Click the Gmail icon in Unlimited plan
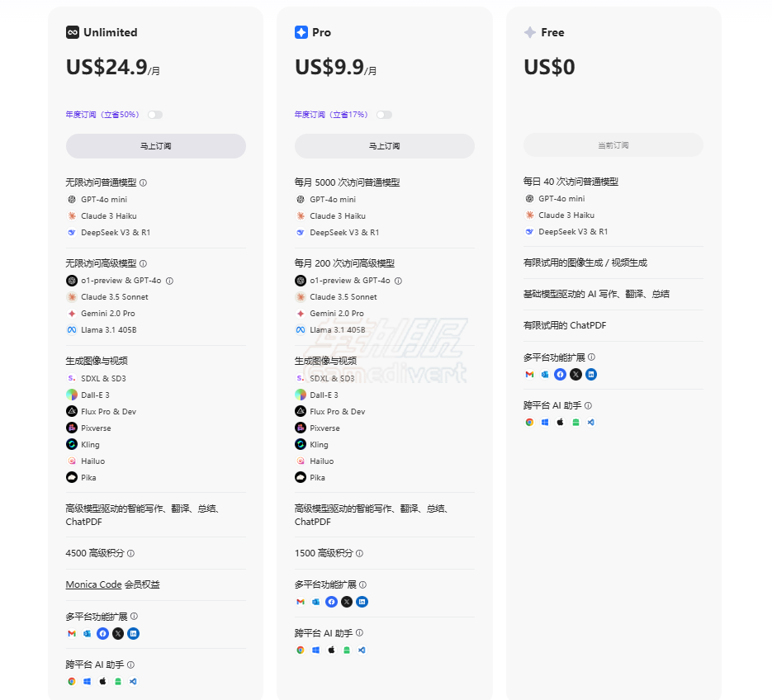The height and width of the screenshot is (700, 772). (x=72, y=634)
